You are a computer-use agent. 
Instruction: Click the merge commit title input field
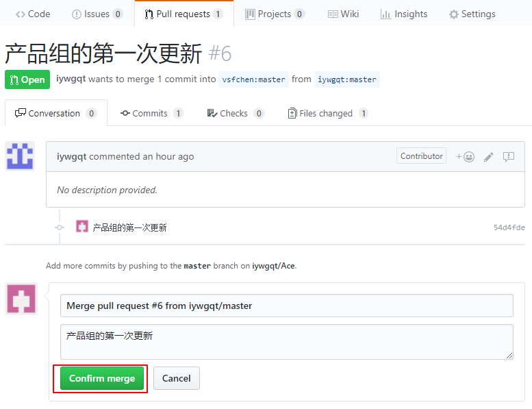point(286,306)
